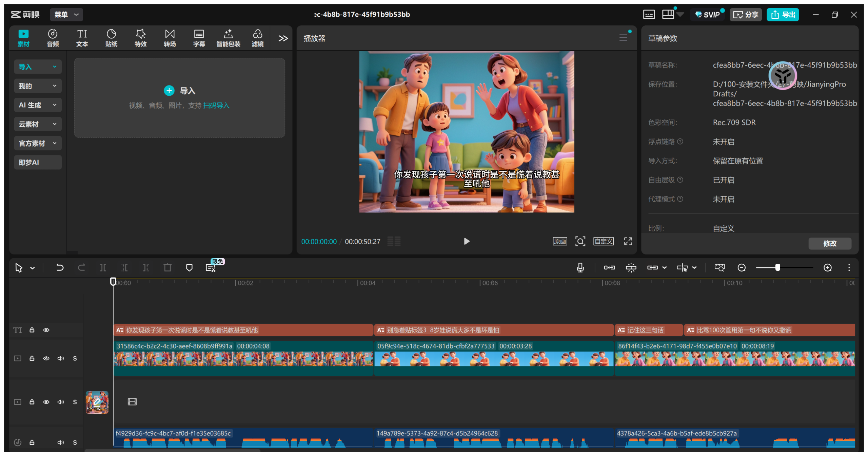Lock the audio track at the bottom
Image resolution: width=868 pixels, height=452 pixels.
pyautogui.click(x=32, y=442)
